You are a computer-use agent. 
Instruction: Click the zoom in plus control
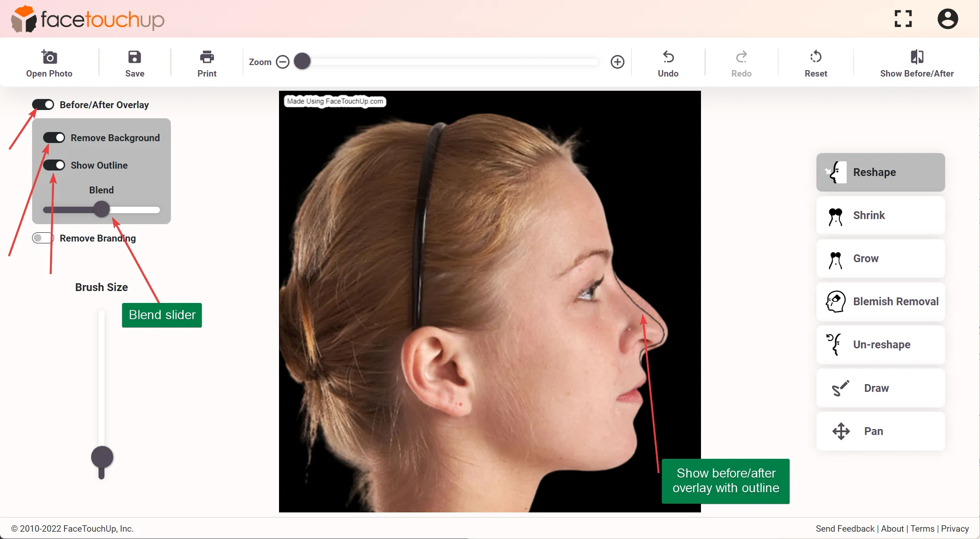tap(617, 61)
